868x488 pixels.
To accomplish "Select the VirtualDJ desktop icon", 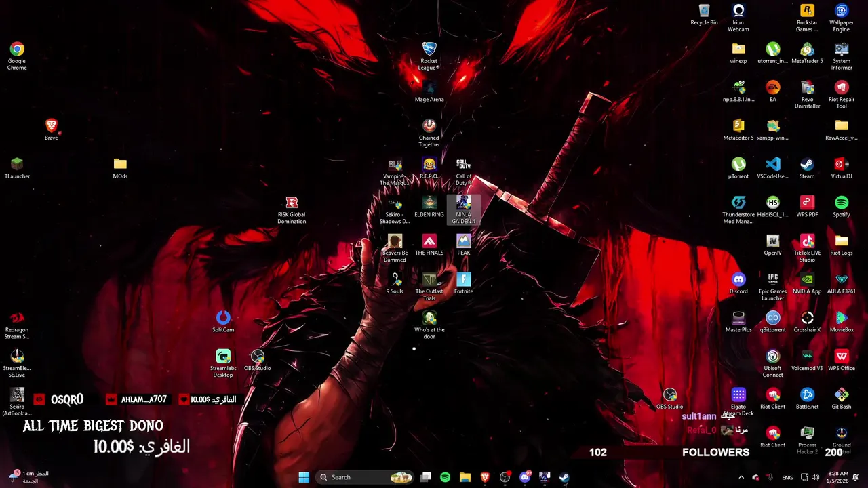I will [x=842, y=167].
